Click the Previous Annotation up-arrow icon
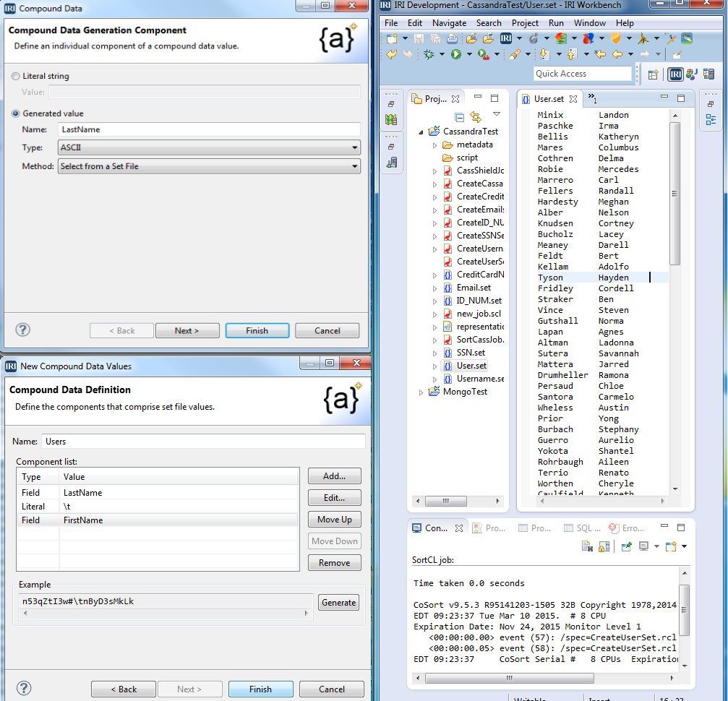728x701 pixels. [x=572, y=55]
